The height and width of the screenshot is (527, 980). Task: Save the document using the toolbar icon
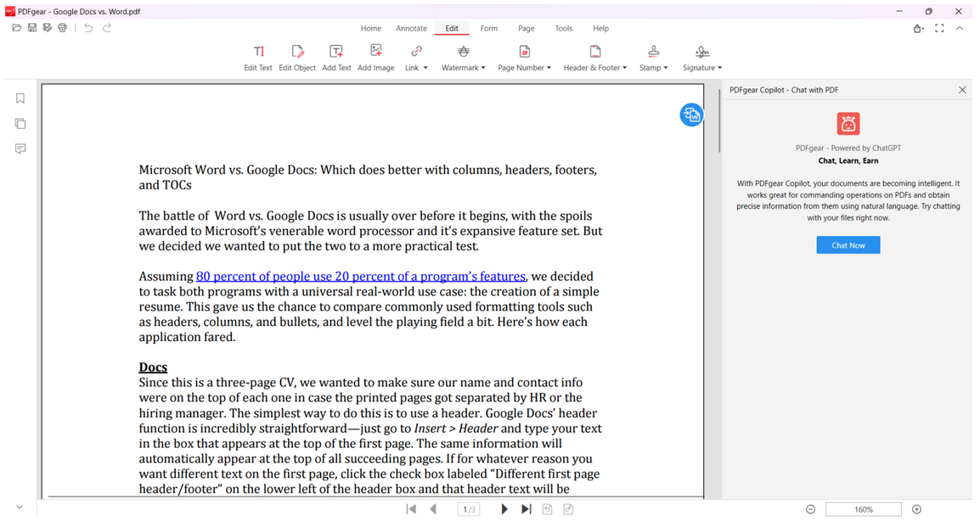click(32, 28)
